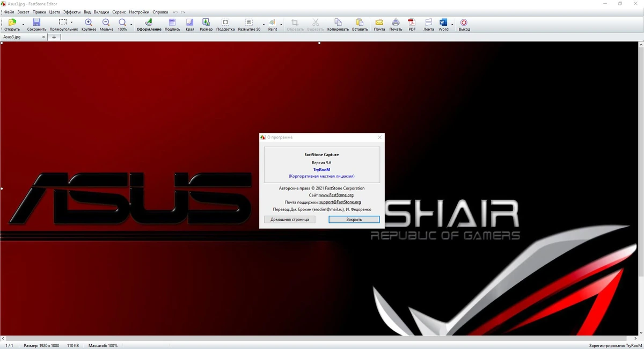Zoom out with the Мельче icon
Image resolution: width=644 pixels, height=349 pixels.
point(106,22)
